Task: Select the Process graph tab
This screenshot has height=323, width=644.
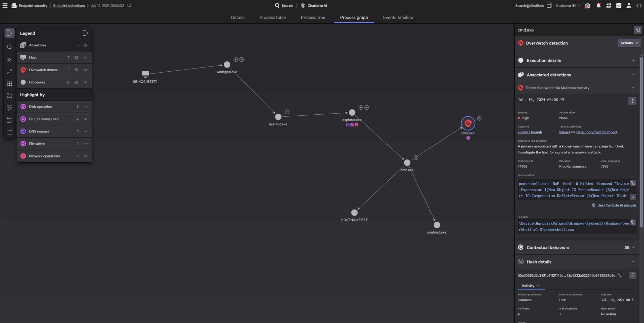Action: click(x=354, y=17)
